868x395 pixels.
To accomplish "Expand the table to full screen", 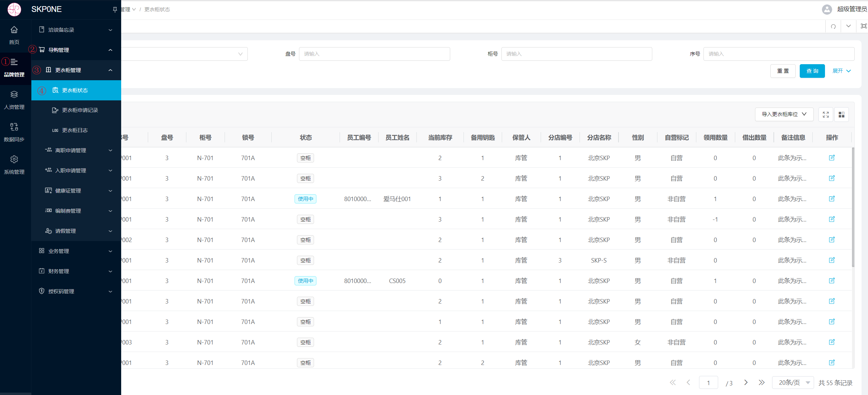I will click(x=826, y=114).
